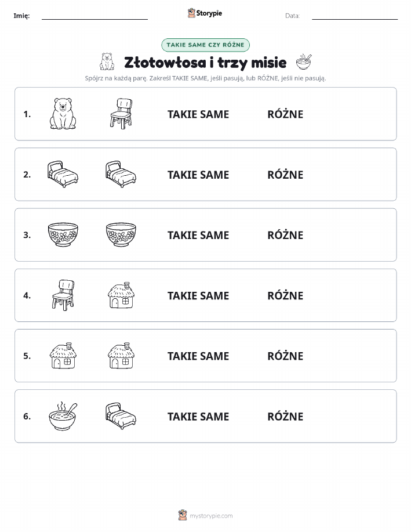Select RÓŻNE for row 1

(285, 114)
